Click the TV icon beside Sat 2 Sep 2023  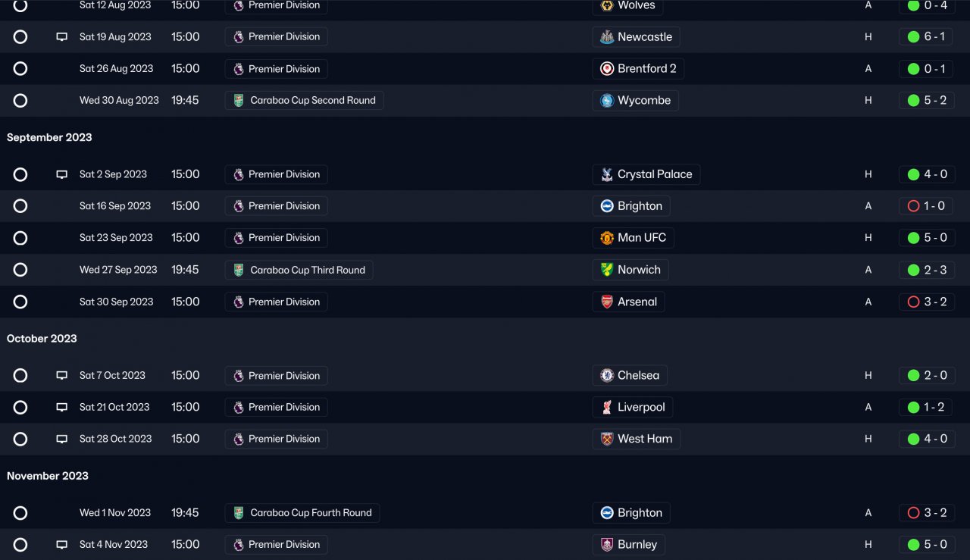[x=62, y=174]
